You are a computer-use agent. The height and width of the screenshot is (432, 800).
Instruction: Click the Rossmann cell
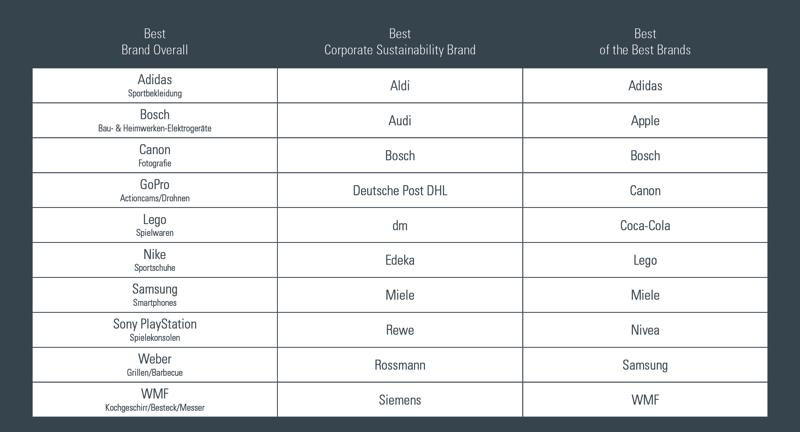pos(400,365)
